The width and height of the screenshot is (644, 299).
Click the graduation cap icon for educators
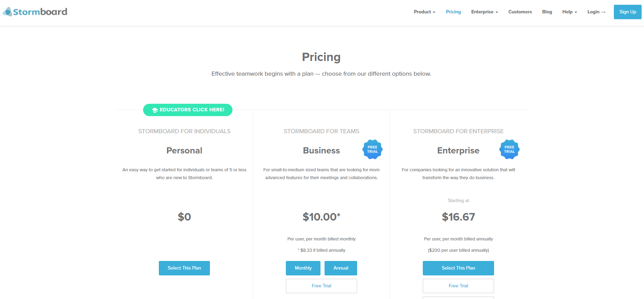(x=155, y=110)
